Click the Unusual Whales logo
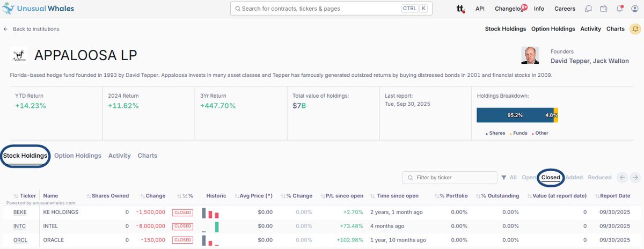 (x=38, y=9)
